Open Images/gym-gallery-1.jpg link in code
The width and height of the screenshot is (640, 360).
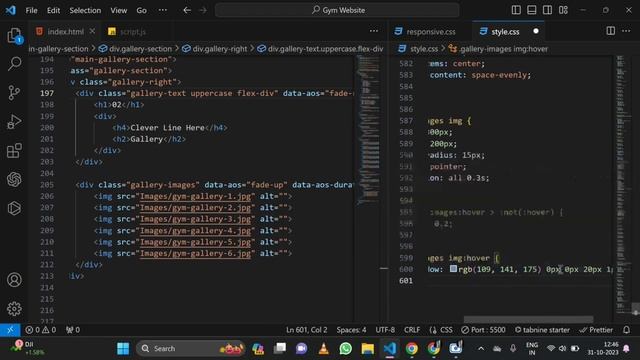[195, 196]
